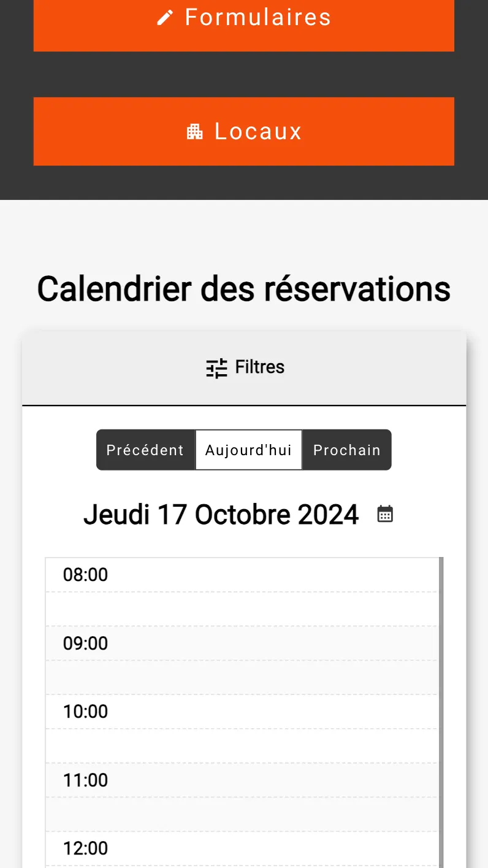Select the 08:00 time slot

pos(242,575)
